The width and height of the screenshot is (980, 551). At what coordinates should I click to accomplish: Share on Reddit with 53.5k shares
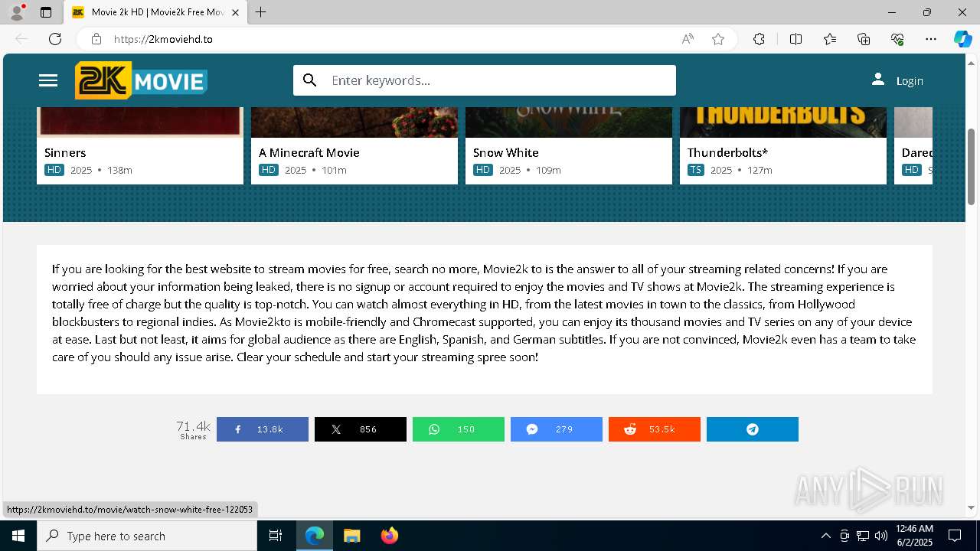[655, 429]
